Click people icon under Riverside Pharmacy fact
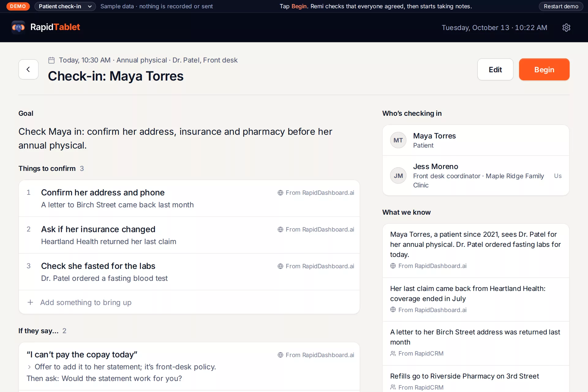 point(393,387)
